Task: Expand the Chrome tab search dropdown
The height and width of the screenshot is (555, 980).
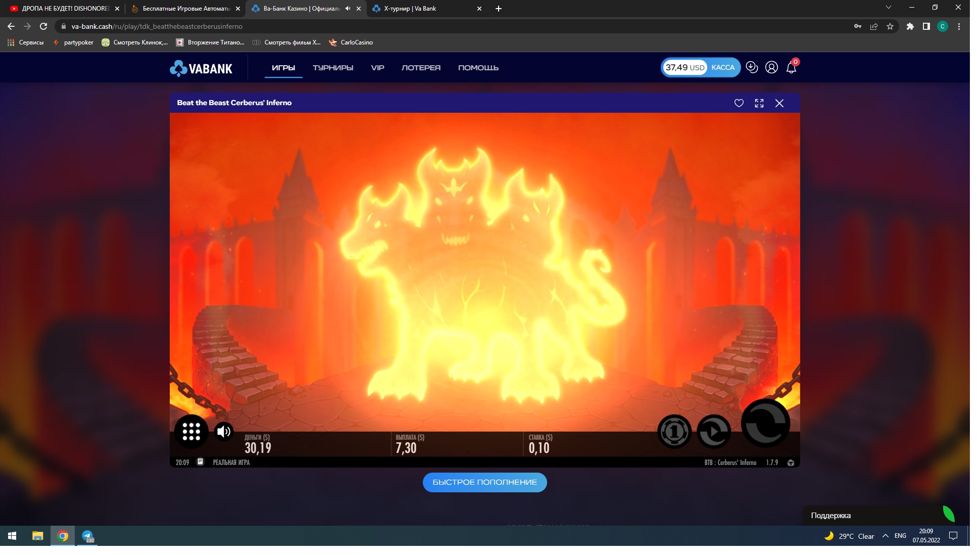Action: [x=888, y=8]
